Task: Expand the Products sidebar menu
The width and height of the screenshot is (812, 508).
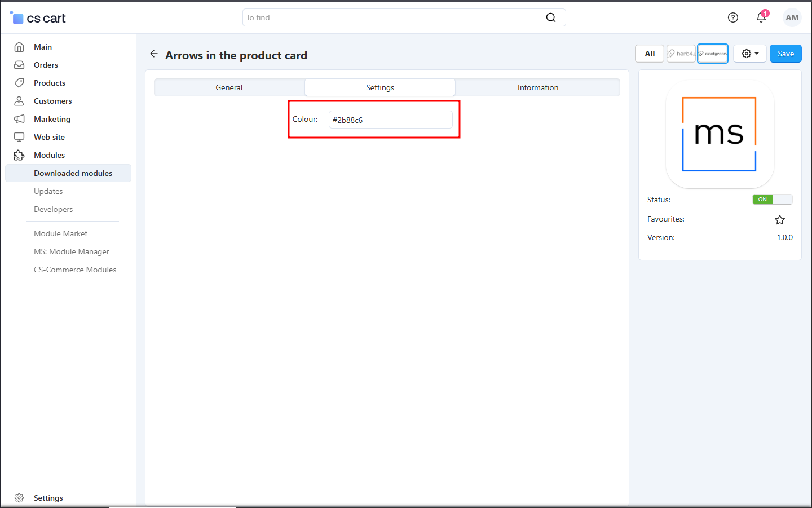Action: coord(50,83)
